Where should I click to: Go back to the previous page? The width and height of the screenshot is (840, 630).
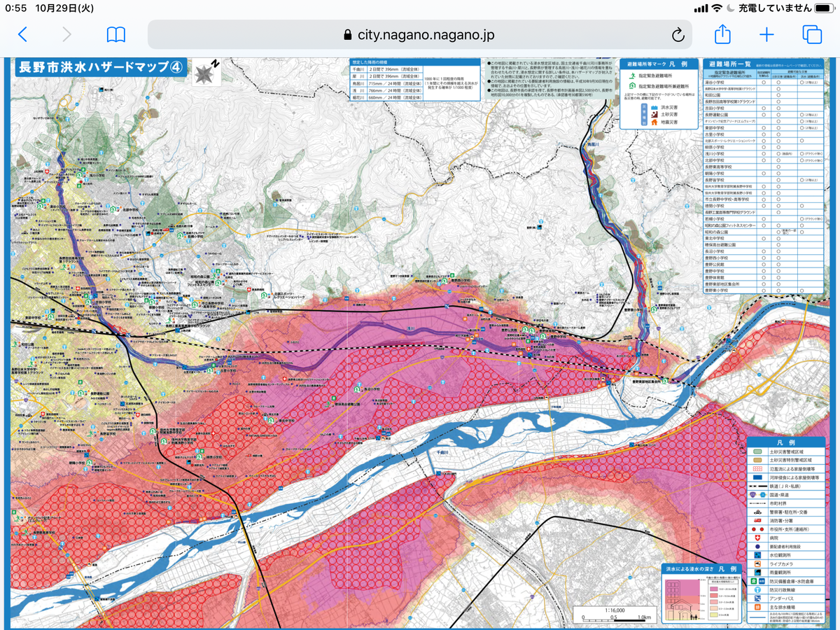22,34
